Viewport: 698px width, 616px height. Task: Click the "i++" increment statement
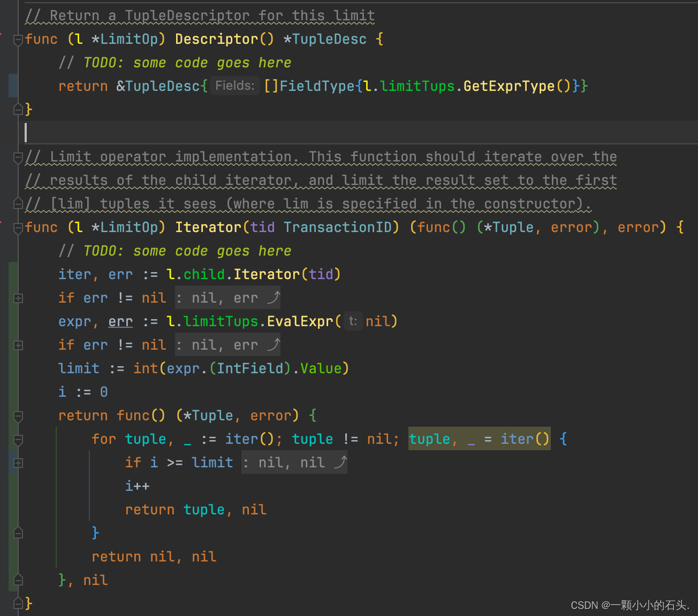(x=137, y=486)
